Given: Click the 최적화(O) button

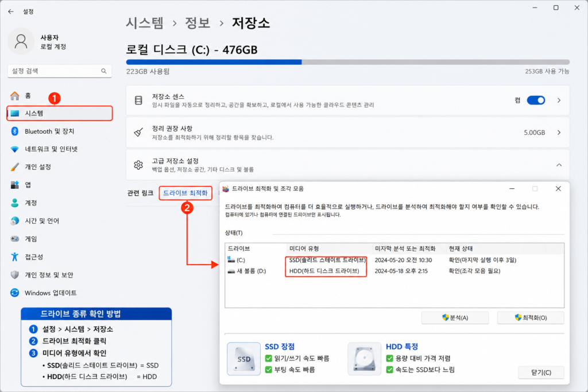Looking at the screenshot, I should pyautogui.click(x=531, y=318).
